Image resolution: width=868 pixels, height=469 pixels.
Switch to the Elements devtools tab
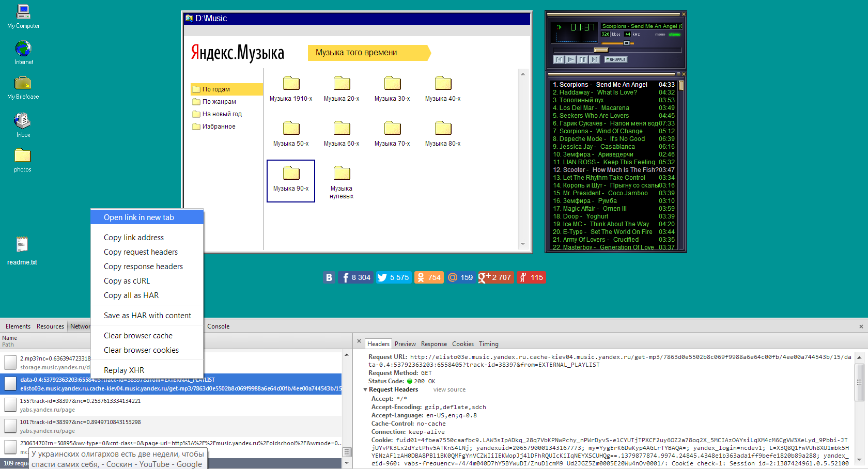tap(18, 326)
